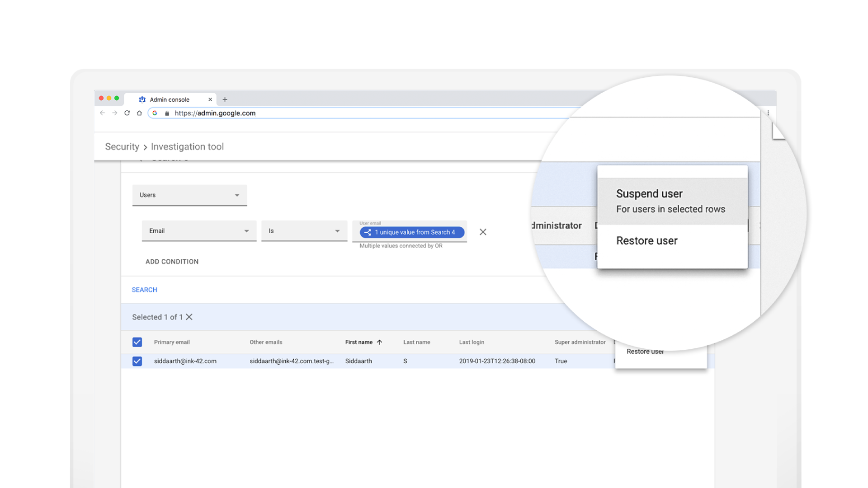Click the Google icon in address bar
Viewport: 868px width, 488px height.
tap(155, 113)
